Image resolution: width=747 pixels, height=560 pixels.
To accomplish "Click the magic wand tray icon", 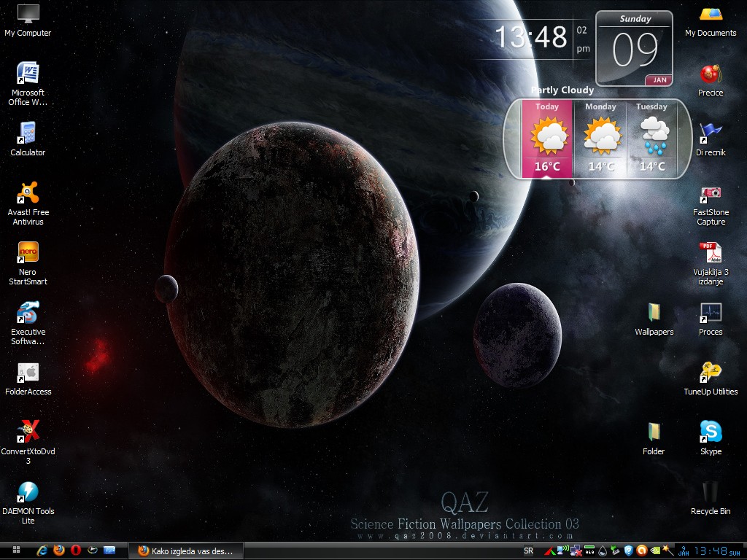I will (668, 551).
